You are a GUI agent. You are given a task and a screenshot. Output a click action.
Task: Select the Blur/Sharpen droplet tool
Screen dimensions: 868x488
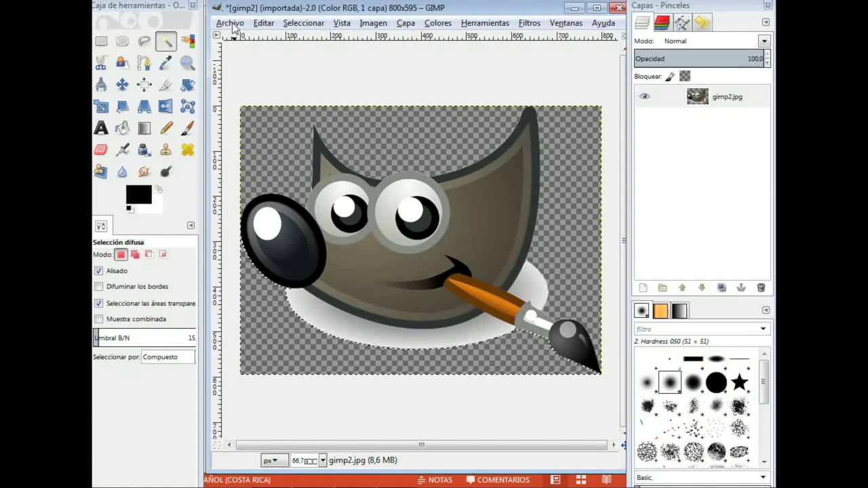(x=122, y=171)
